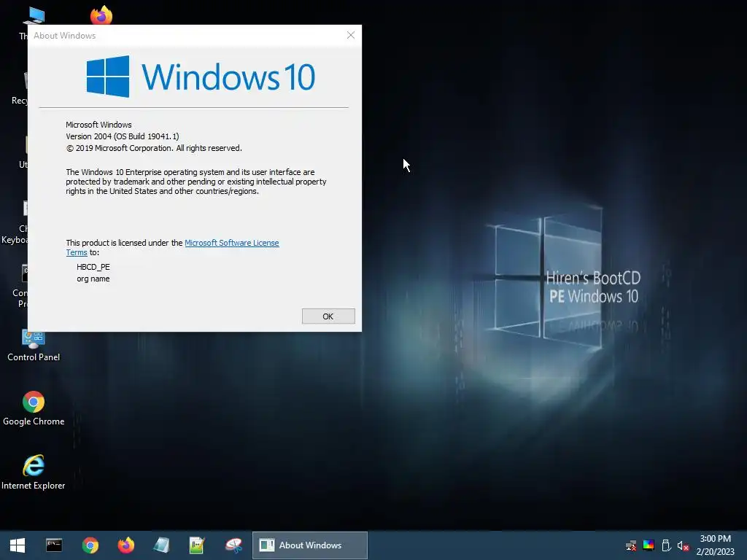Click the About Windows title bar text

pyautogui.click(x=64, y=36)
